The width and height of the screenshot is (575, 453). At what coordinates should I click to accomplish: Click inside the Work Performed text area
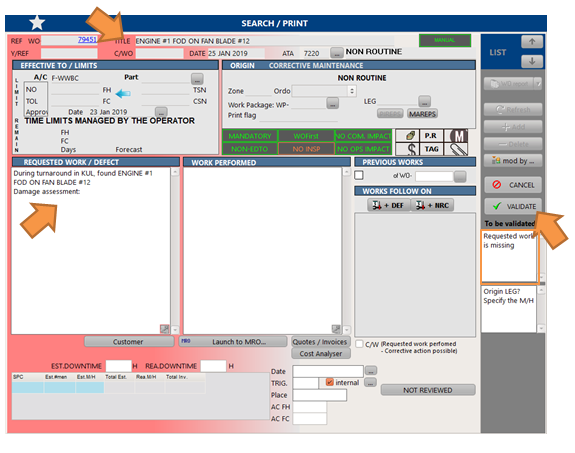(x=263, y=251)
